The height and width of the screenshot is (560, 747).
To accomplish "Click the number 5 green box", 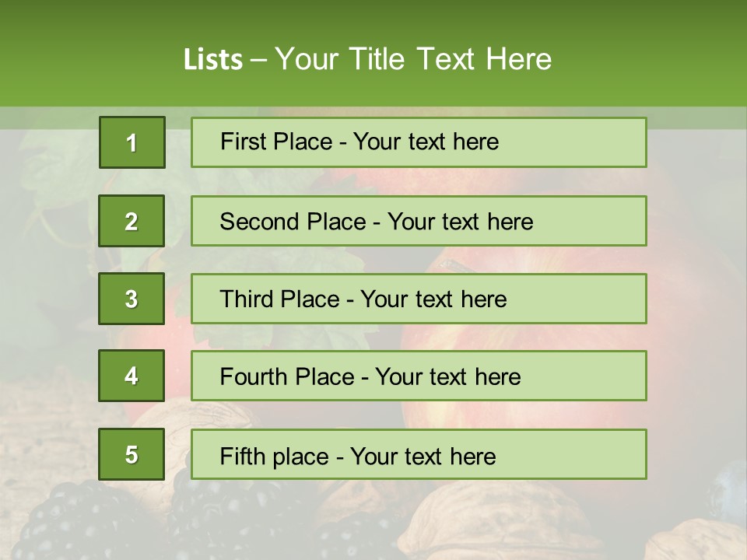I will pos(132,454).
